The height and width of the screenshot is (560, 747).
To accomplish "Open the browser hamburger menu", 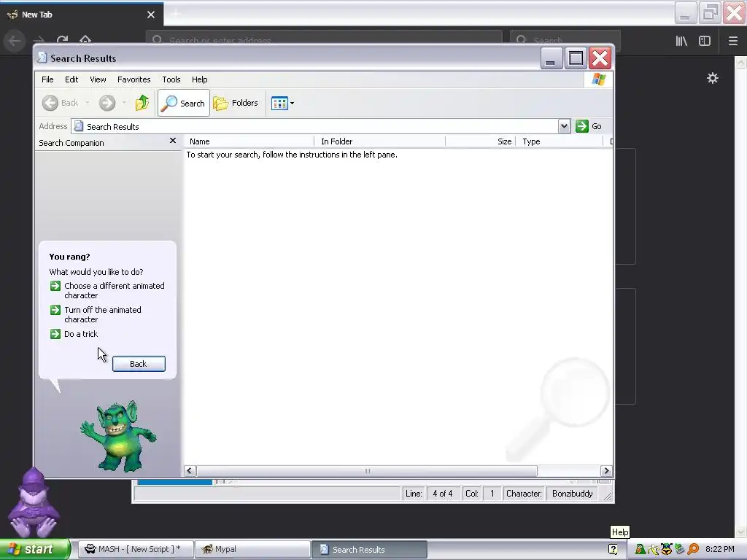I will [732, 41].
